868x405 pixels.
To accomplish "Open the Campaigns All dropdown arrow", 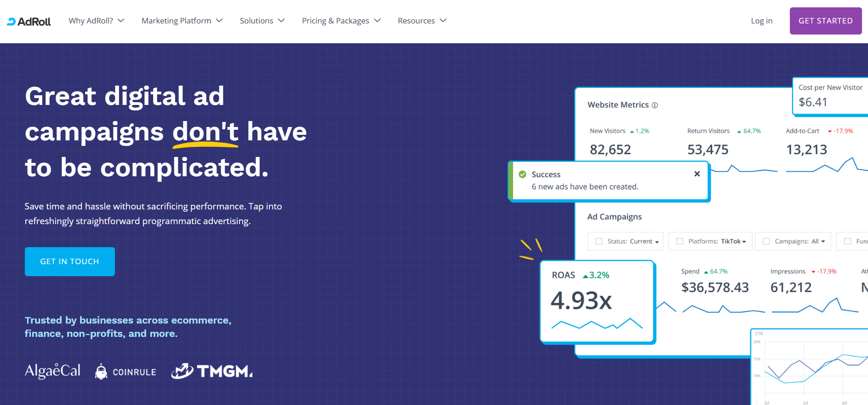I will coord(823,242).
